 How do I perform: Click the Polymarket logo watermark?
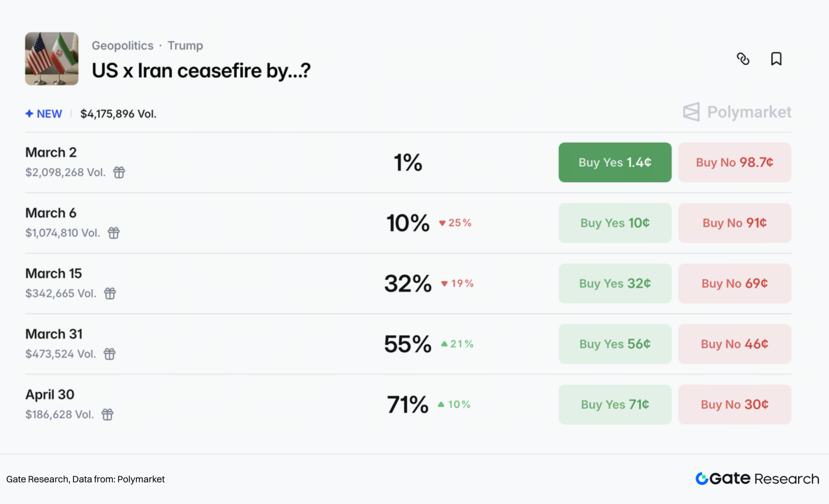click(737, 112)
